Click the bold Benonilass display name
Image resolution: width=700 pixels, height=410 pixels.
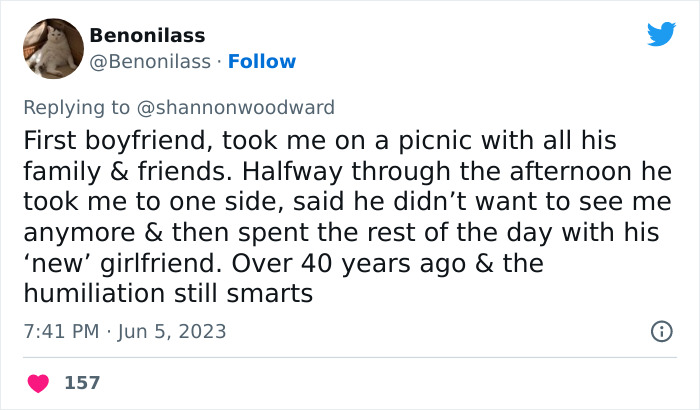click(x=147, y=35)
